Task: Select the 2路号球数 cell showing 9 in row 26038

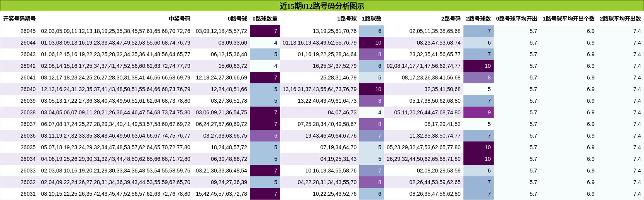Action: [479, 112]
